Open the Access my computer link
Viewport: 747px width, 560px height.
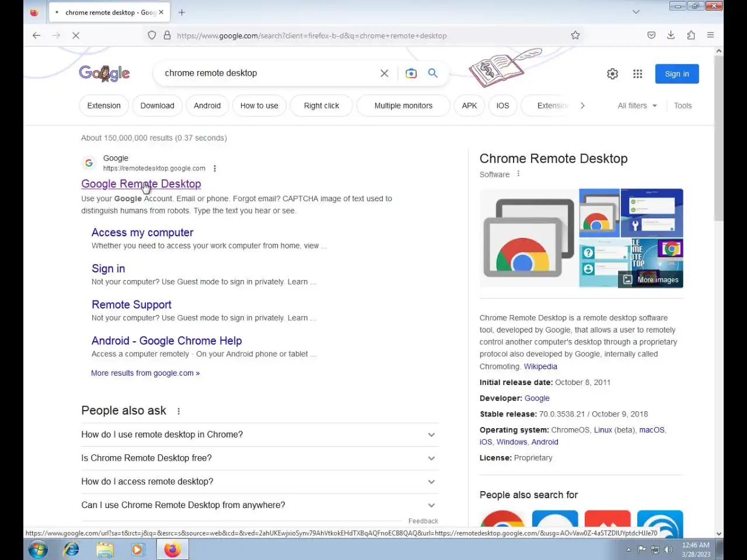[x=142, y=232]
